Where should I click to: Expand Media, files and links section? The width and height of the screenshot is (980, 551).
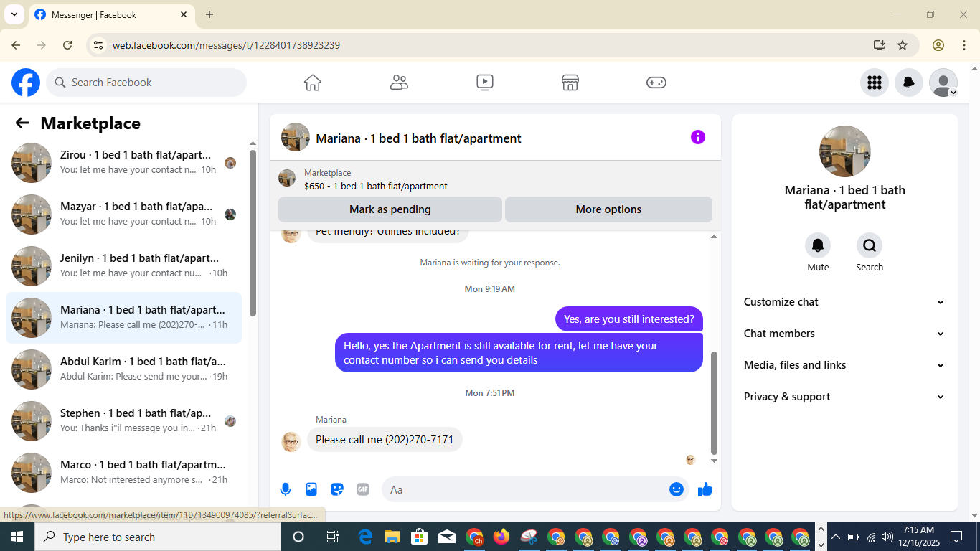[844, 365]
